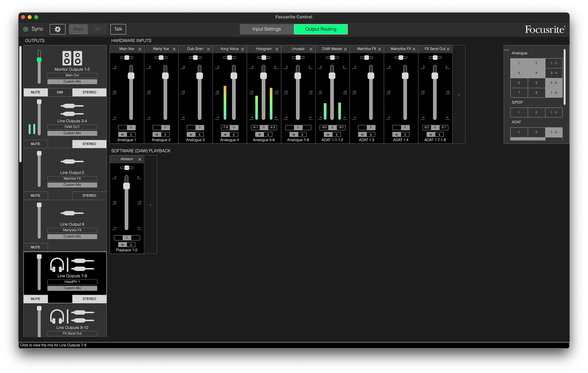Viewport: 588px width, 373px height.
Task: Mute the Korg Volca channel with M
Action: point(225,134)
